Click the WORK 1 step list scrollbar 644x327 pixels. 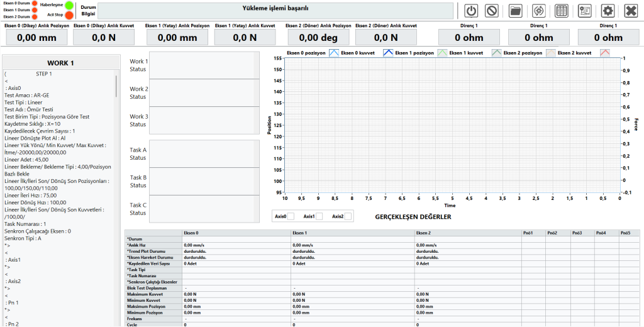coord(116,85)
